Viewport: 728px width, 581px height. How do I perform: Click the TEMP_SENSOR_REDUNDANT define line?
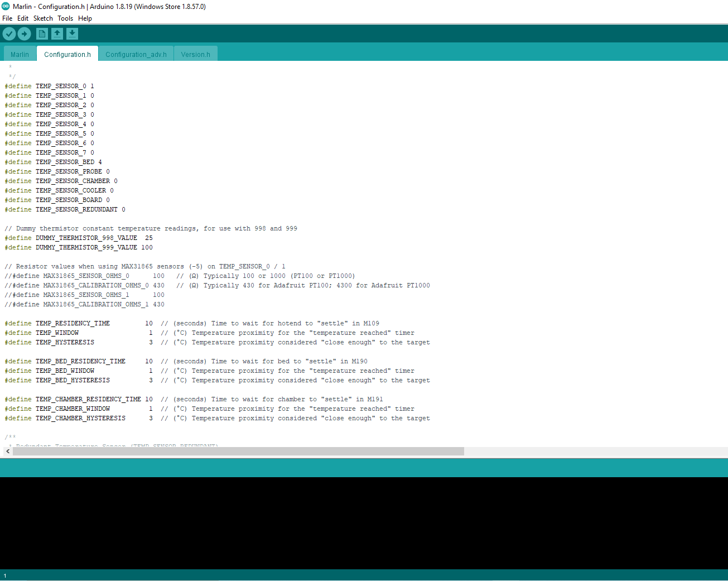pos(65,209)
